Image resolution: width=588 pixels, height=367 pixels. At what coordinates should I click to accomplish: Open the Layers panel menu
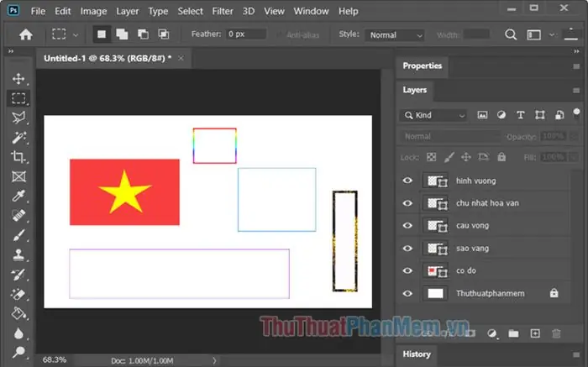pyautogui.click(x=576, y=91)
